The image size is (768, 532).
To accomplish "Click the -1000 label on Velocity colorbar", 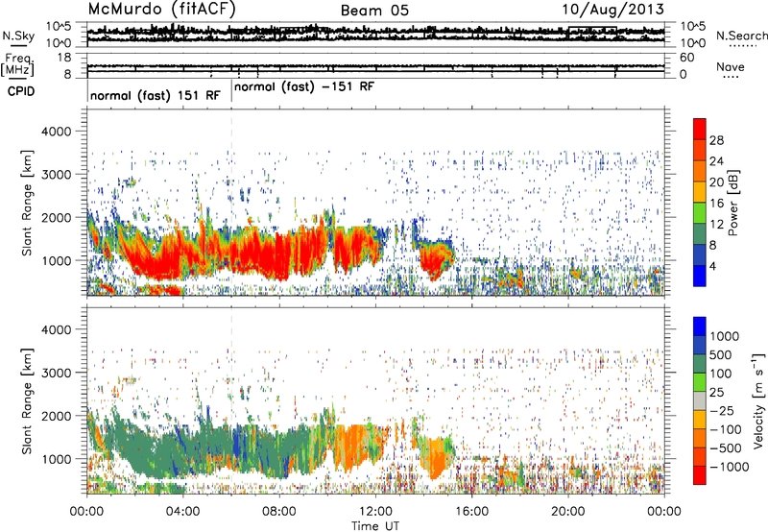I will [x=729, y=467].
